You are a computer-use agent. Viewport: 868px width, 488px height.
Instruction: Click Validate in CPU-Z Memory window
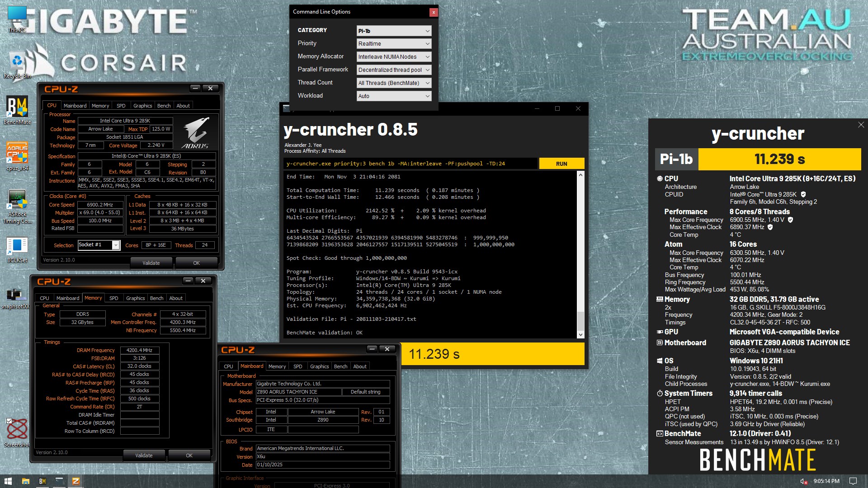click(144, 455)
